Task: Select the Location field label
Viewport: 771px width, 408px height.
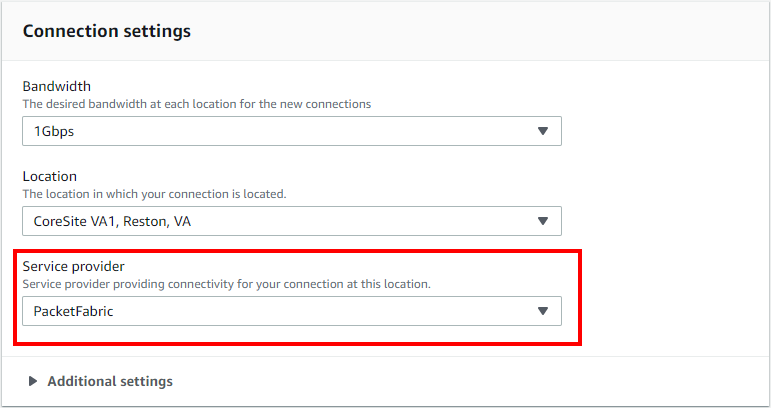Action: [50, 176]
